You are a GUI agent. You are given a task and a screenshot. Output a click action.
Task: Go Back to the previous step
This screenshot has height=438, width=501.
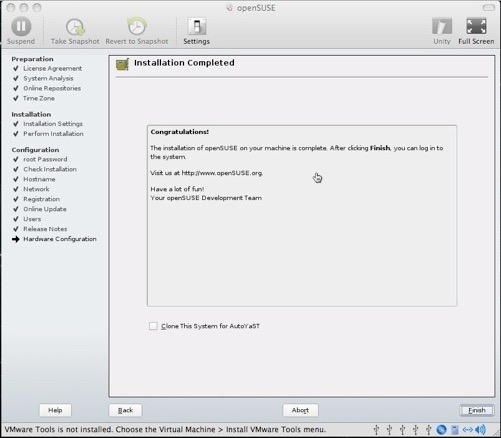point(125,410)
